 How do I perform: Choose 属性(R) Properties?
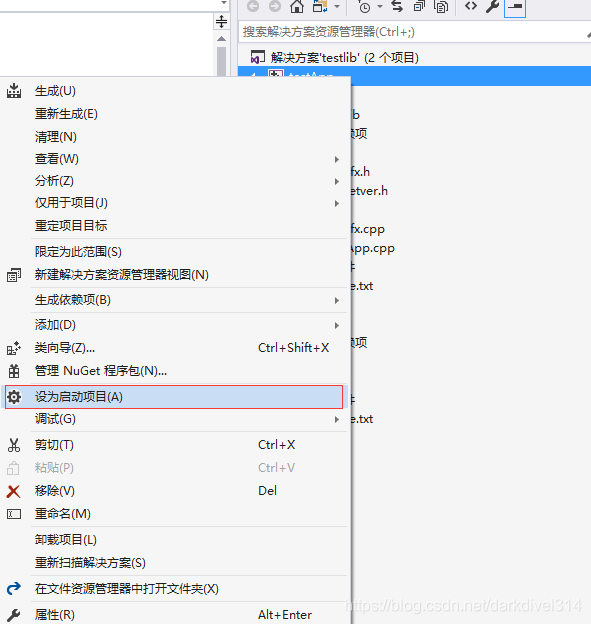click(175, 615)
